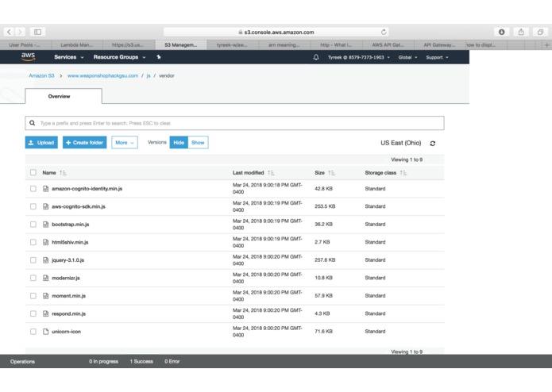Switch to Lambda Man... browser tab
Screen dimensions: 552x392
[77, 45]
